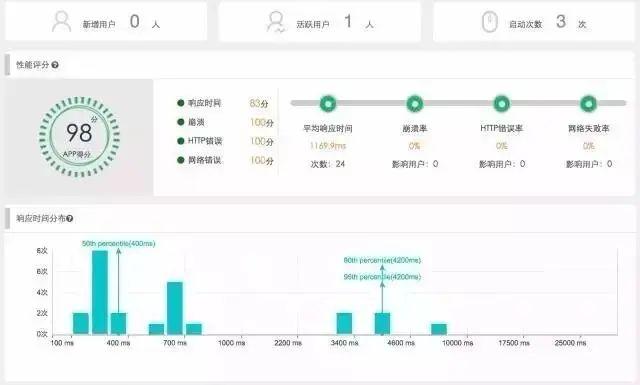The image size is (640, 385).
Task: Click the 1169.9ms average response value
Action: (x=328, y=146)
